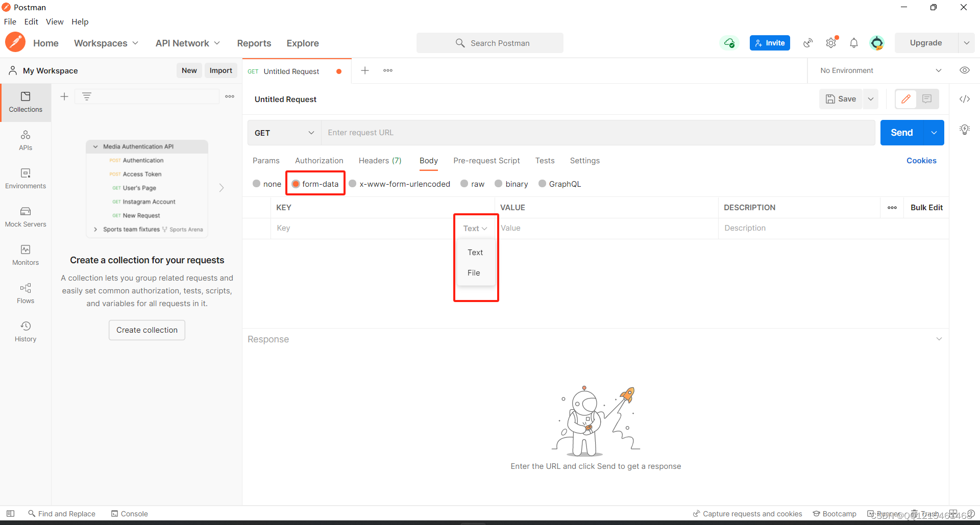This screenshot has height=525, width=980.
Task: Open the Mock Servers sidebar panel
Action: tap(26, 217)
